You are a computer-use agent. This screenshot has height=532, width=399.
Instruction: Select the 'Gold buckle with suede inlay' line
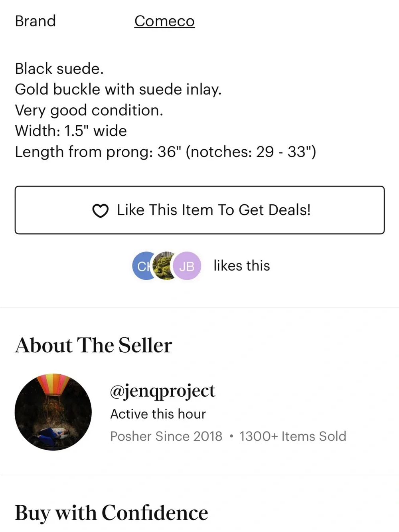pos(118,89)
